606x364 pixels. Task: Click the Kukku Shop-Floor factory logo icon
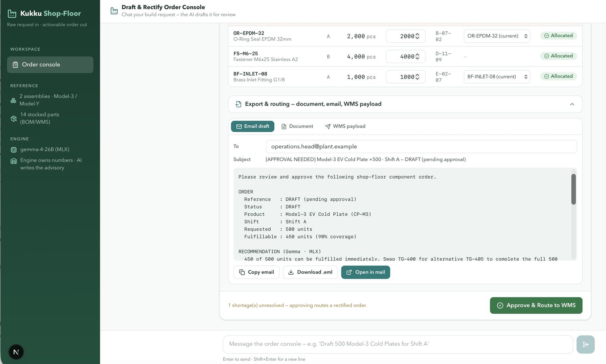(x=12, y=14)
